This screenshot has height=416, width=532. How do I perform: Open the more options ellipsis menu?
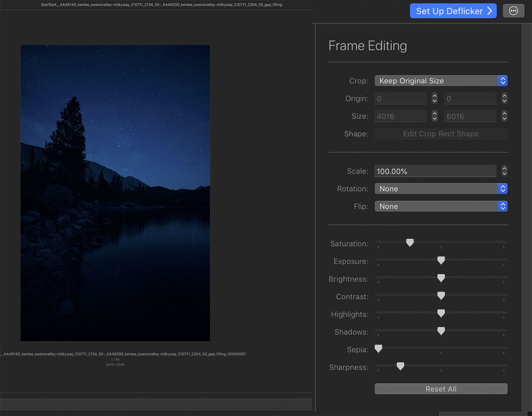513,11
